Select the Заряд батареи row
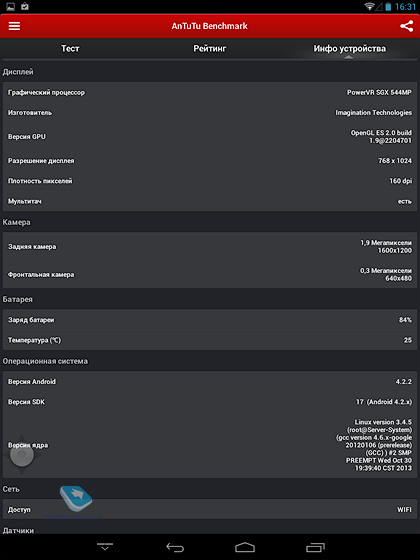This screenshot has height=560, width=420. [210, 320]
